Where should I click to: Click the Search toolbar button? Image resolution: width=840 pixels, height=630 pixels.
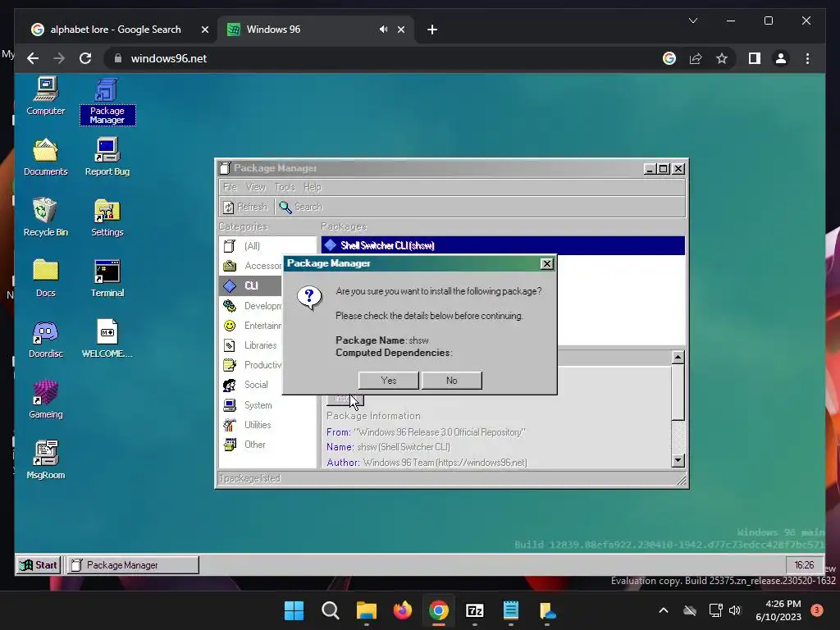click(x=300, y=207)
